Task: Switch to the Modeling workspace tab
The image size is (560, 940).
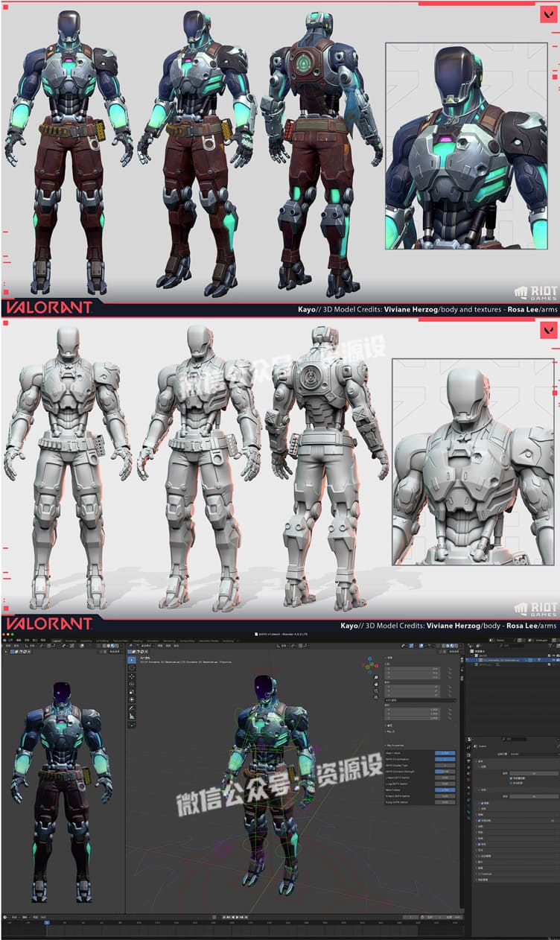Action: 71,640
